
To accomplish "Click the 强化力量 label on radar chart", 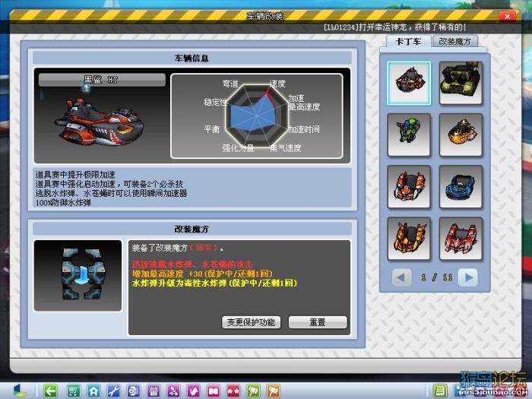I will 238,148.
